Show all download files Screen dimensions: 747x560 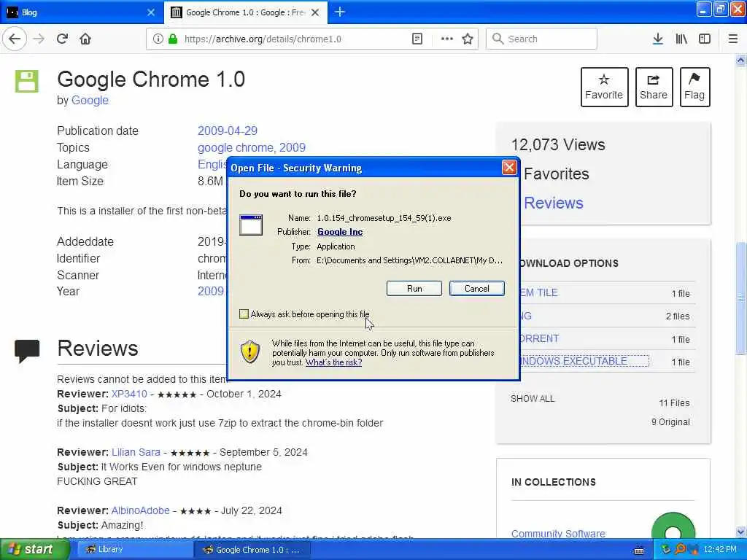click(x=533, y=399)
